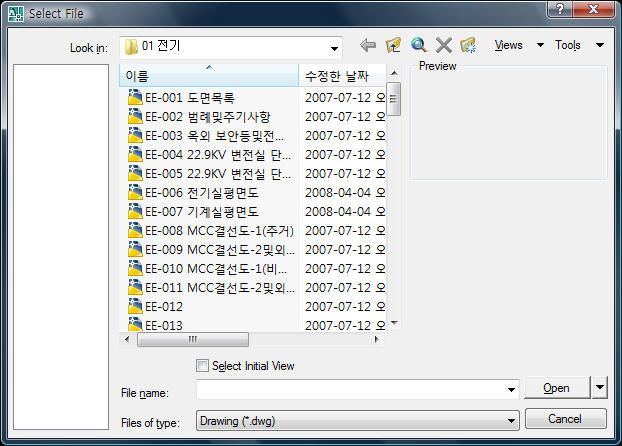Click date 2007-07-12 in EE-013 row
This screenshot has width=622, height=446.
pyautogui.click(x=338, y=325)
